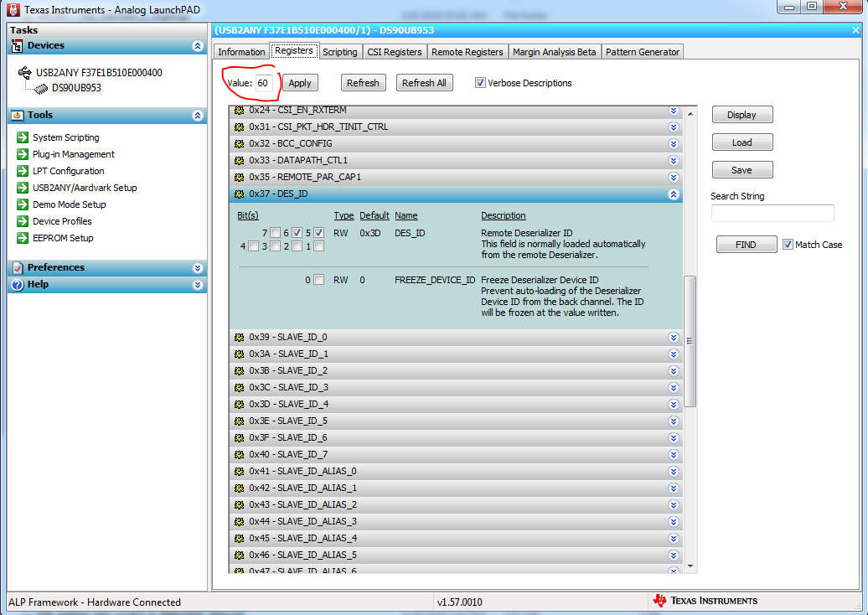The width and height of the screenshot is (868, 615).
Task: Collapse the Devices panel
Action: (198, 46)
